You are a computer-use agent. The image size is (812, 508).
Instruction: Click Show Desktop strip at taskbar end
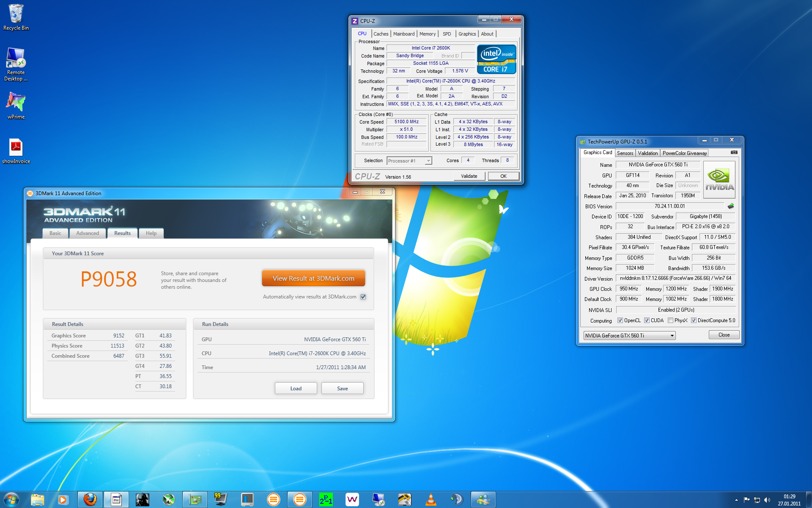(x=809, y=500)
